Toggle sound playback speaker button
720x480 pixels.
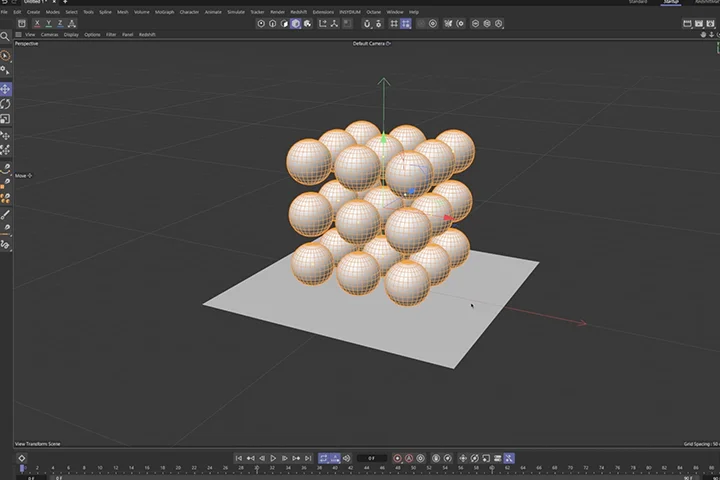pyautogui.click(x=347, y=458)
